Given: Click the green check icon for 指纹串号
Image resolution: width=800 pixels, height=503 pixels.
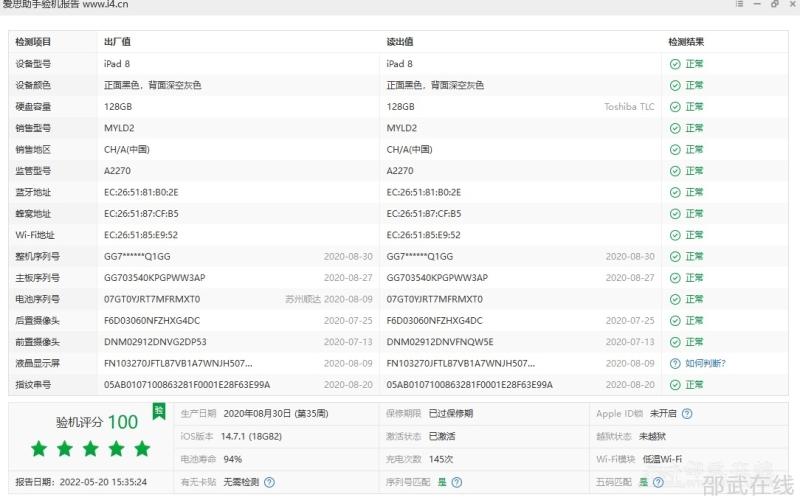Looking at the screenshot, I should click(675, 385).
